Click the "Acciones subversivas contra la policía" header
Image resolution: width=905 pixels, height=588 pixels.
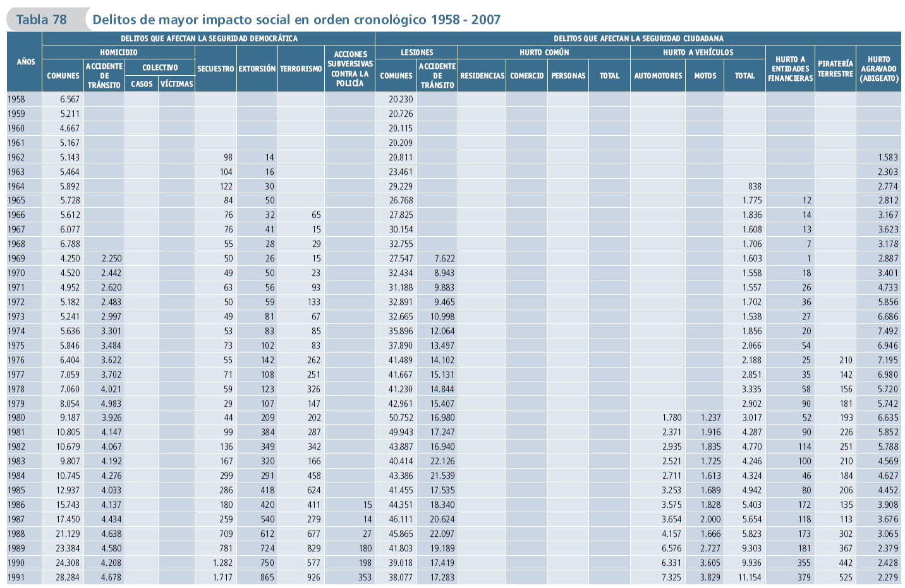click(349, 69)
